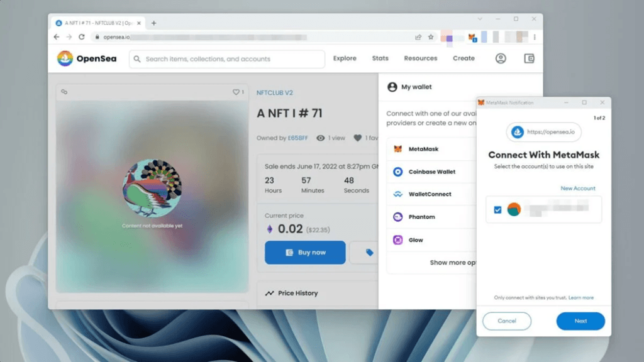The width and height of the screenshot is (644, 362).
Task: Cancel the MetaMask connection
Action: point(507,321)
